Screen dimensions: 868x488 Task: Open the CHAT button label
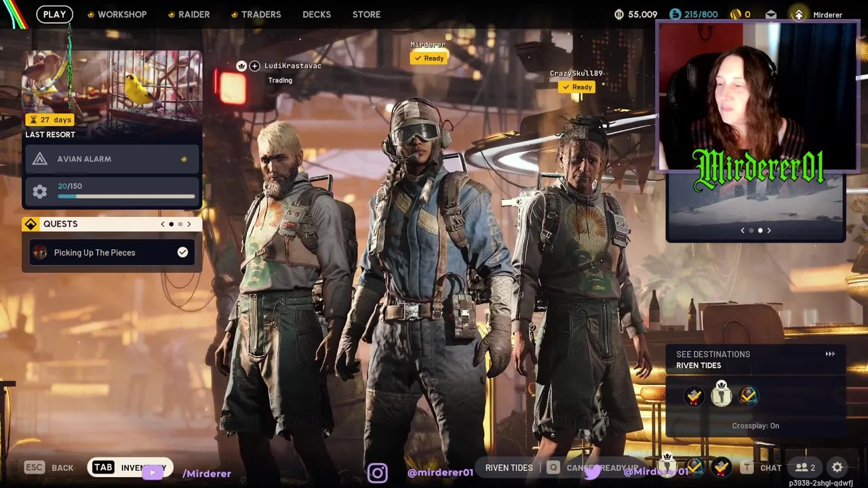[771, 468]
